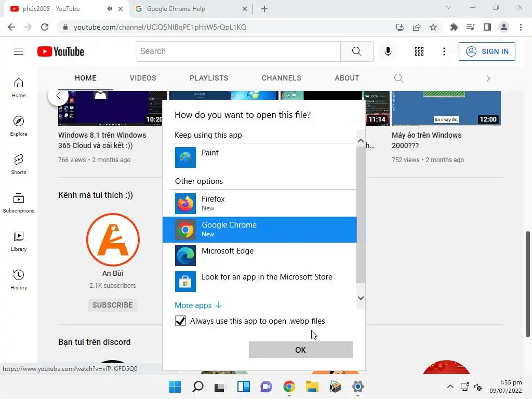Image resolution: width=532 pixels, height=399 pixels.
Task: Reload the page in Chrome
Action: [45, 27]
